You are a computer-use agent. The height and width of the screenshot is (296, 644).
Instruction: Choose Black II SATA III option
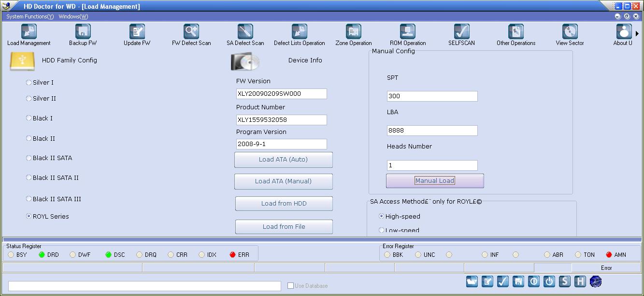pos(29,199)
